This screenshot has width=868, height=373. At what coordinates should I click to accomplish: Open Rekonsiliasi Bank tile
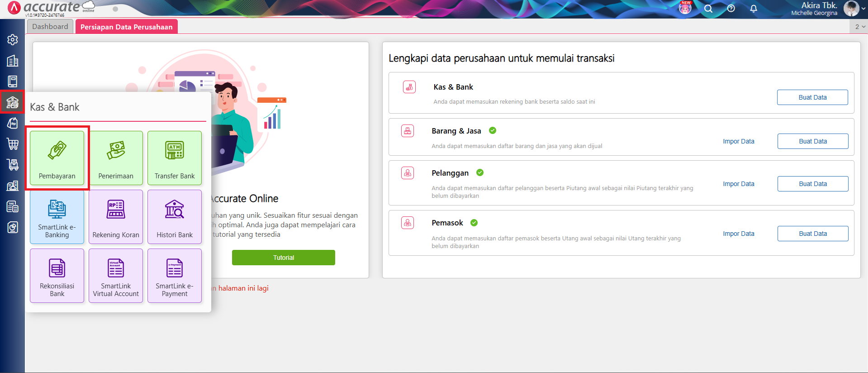coord(57,276)
